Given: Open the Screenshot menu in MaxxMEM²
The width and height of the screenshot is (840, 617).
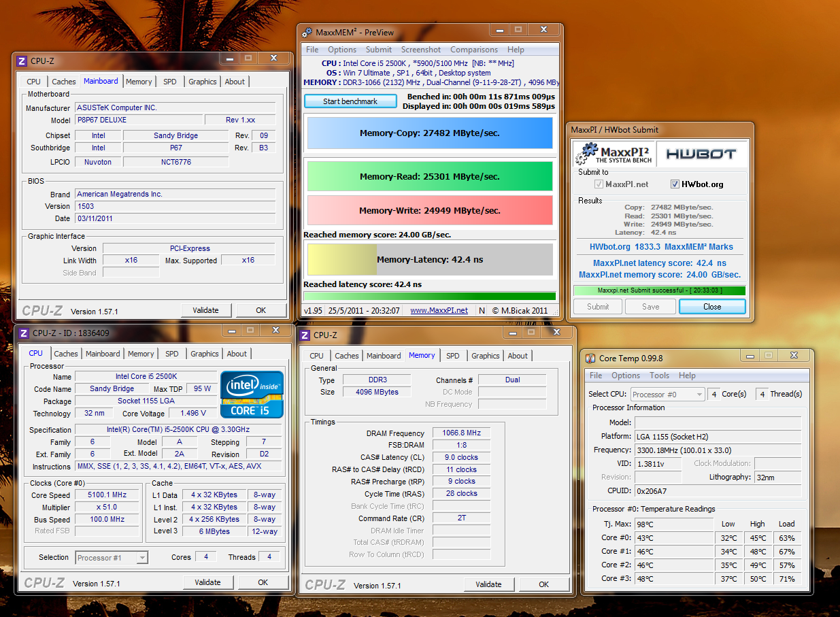Looking at the screenshot, I should (421, 50).
